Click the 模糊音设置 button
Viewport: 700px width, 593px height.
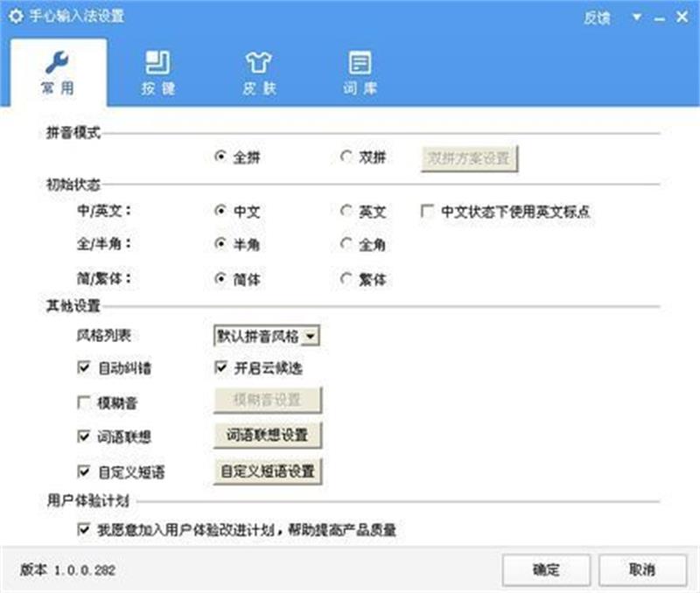coord(268,401)
